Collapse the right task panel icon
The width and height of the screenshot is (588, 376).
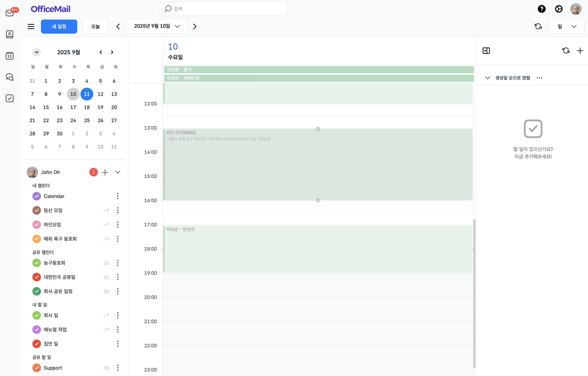pyautogui.click(x=486, y=51)
